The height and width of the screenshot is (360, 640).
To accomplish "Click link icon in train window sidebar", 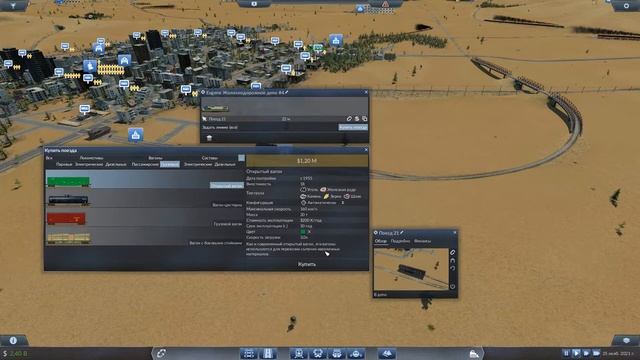I will pos(453,252).
